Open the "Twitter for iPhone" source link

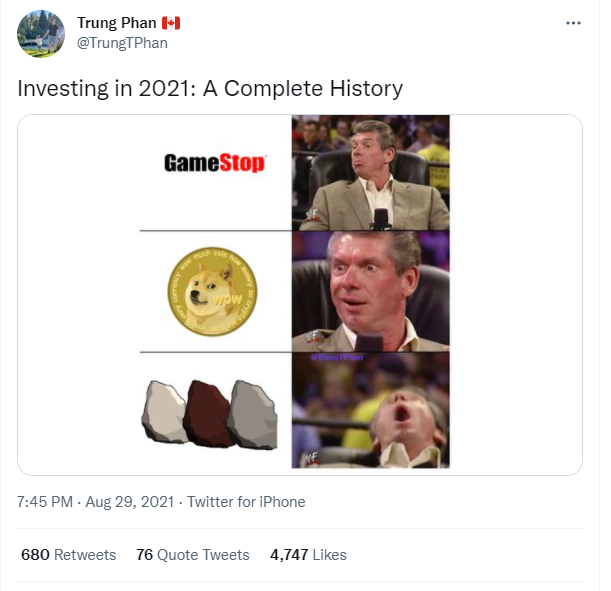pos(246,502)
